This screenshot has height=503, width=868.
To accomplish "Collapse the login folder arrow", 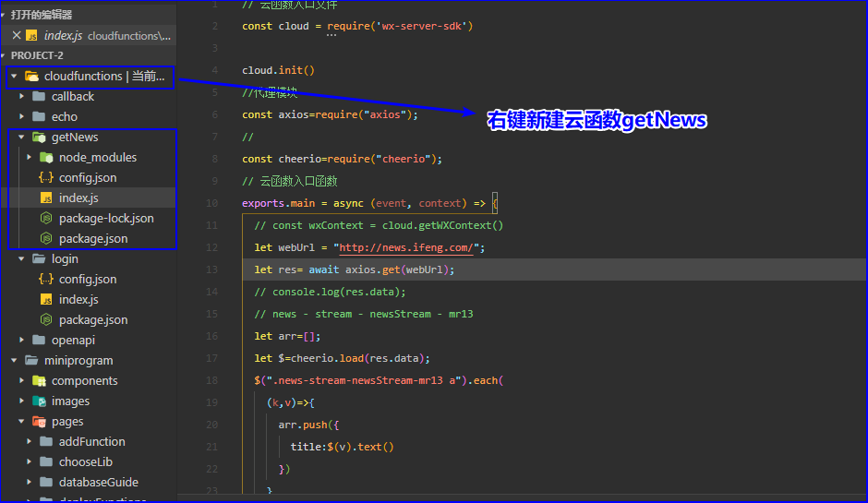I will click(x=21, y=258).
